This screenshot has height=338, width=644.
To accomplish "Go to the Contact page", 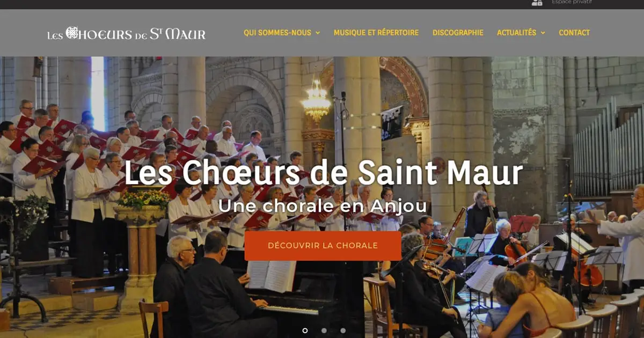I will coord(574,33).
